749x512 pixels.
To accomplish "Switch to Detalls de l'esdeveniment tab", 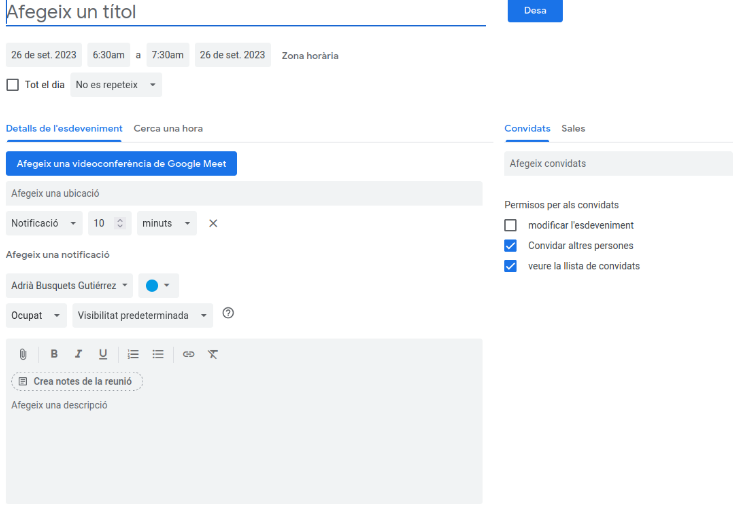I will (x=64, y=128).
